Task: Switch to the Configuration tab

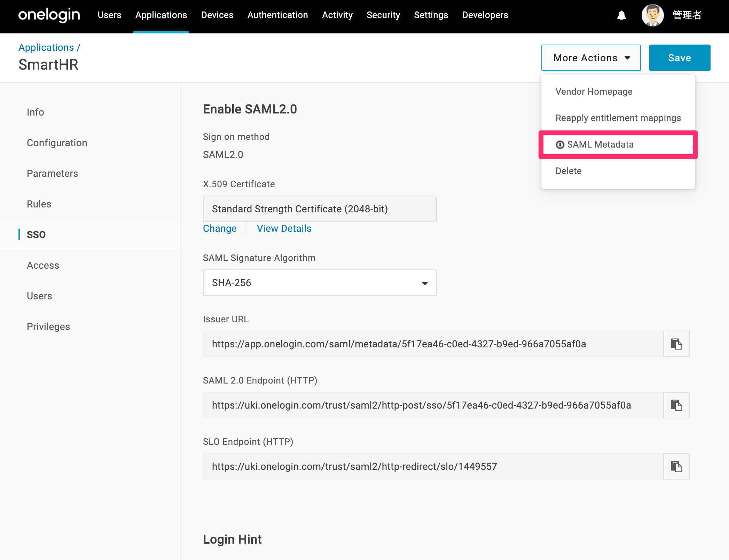Action: point(57,143)
